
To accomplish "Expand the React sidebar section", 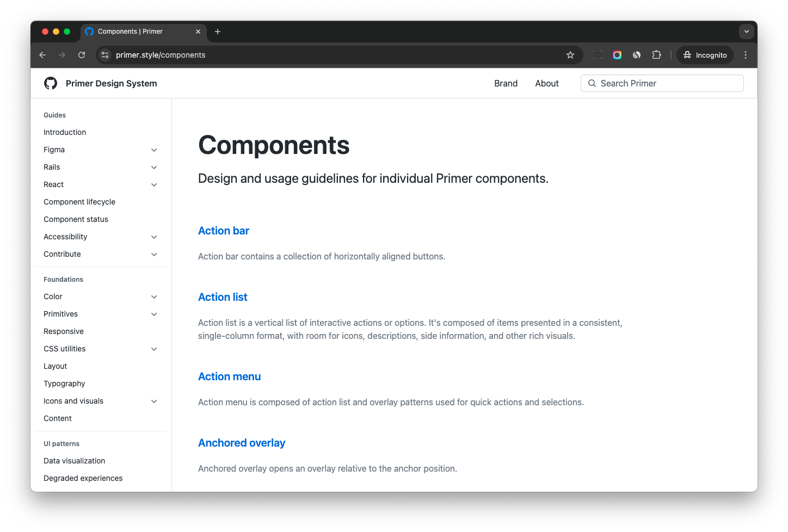I will pos(154,185).
